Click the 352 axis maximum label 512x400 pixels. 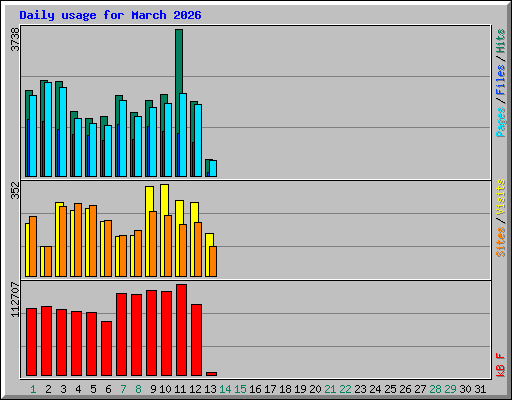(15, 190)
